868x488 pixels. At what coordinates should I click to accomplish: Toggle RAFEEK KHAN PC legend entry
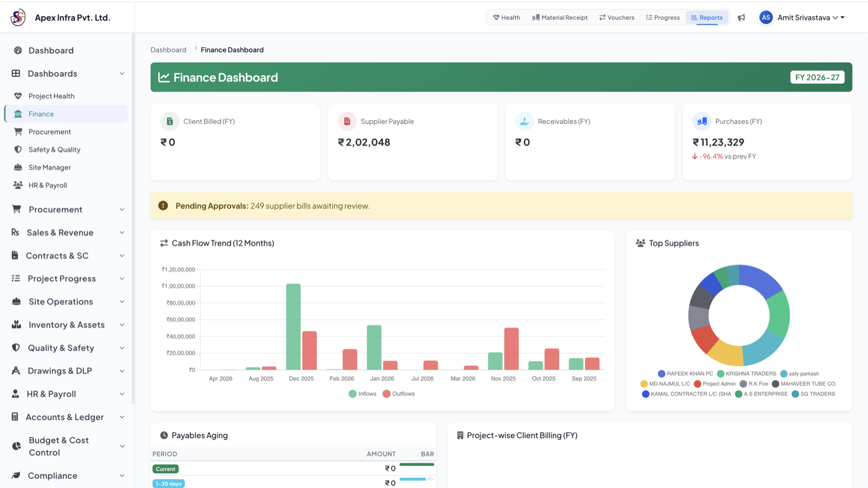685,374
